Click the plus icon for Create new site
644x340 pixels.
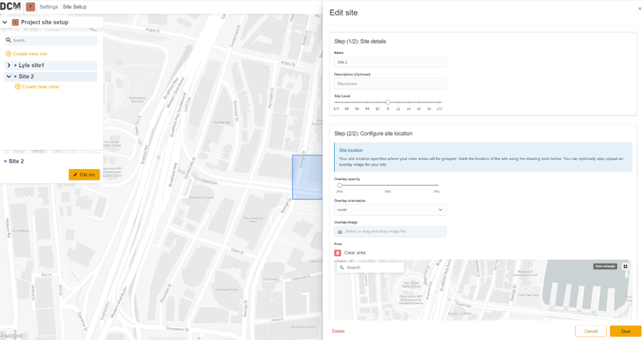(x=8, y=54)
